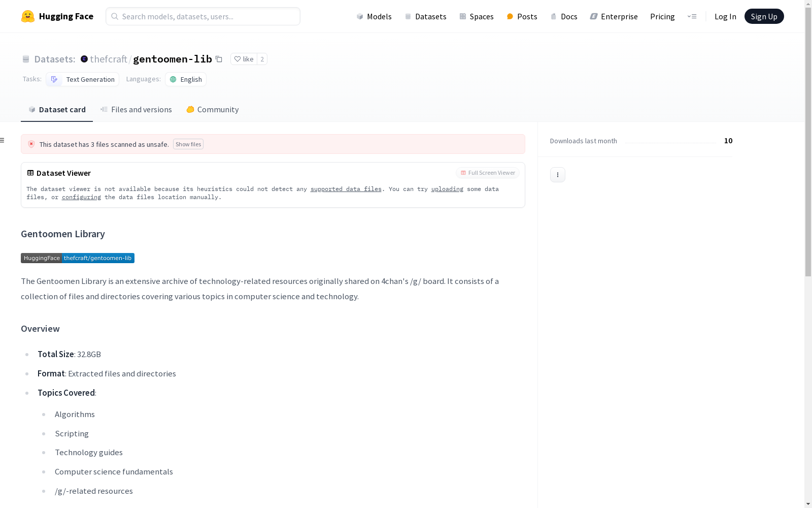This screenshot has width=812, height=508.
Task: Expand the additional navigation menu icon
Action: point(692,16)
